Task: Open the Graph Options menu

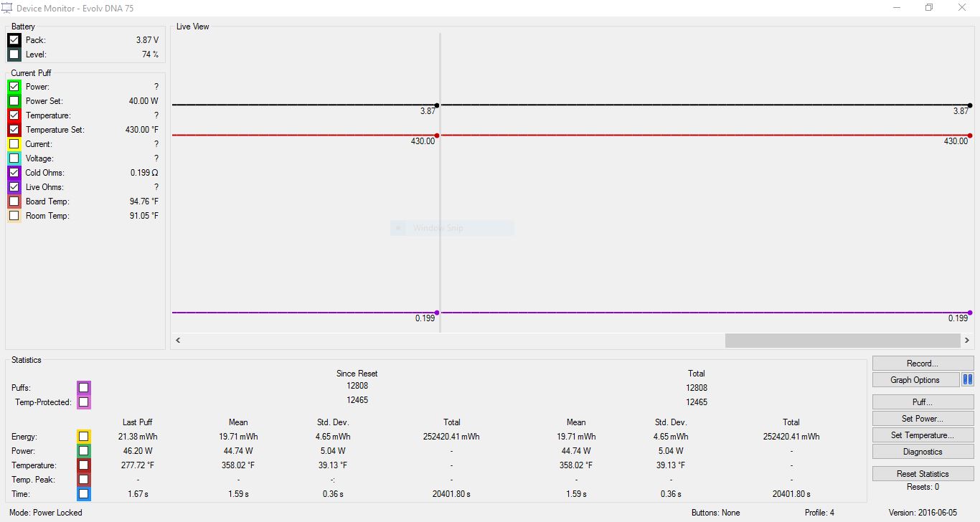Action: click(915, 380)
